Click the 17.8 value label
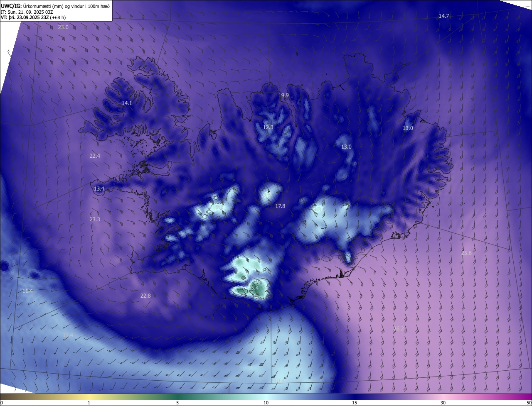 click(x=281, y=206)
